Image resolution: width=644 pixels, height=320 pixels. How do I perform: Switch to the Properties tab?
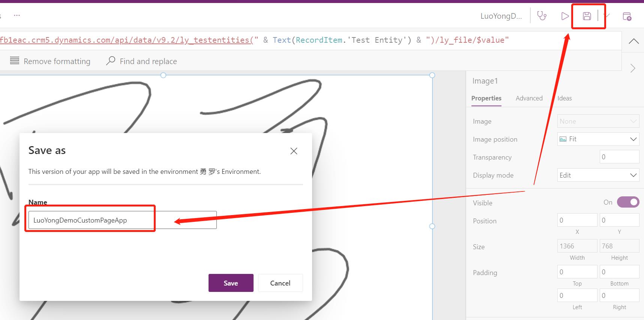coord(486,98)
